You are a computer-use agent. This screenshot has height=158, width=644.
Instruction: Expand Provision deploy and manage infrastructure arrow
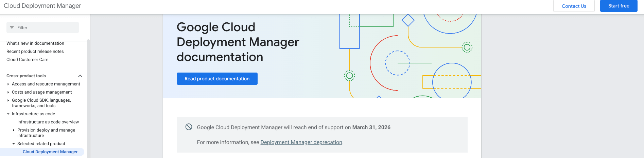point(14,130)
